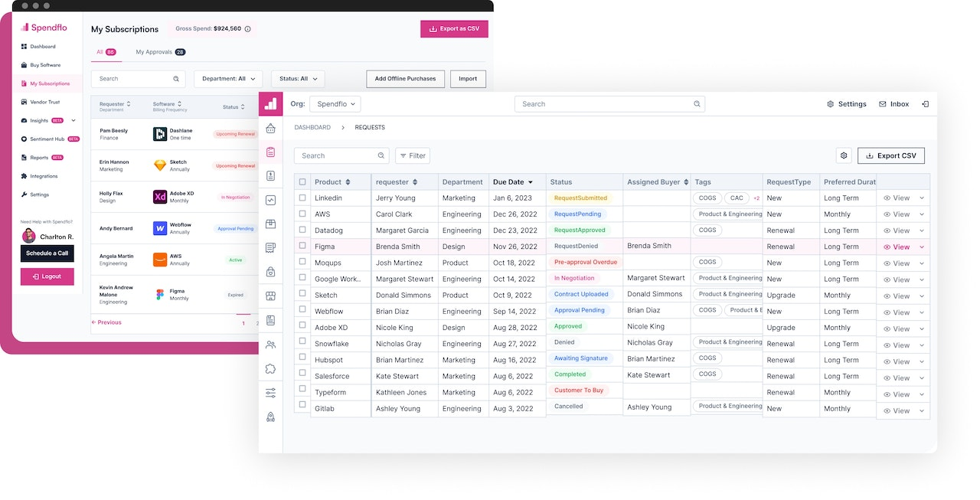980x500 pixels.
Task: Open Sentiment Hub in sidebar
Action: pos(50,139)
